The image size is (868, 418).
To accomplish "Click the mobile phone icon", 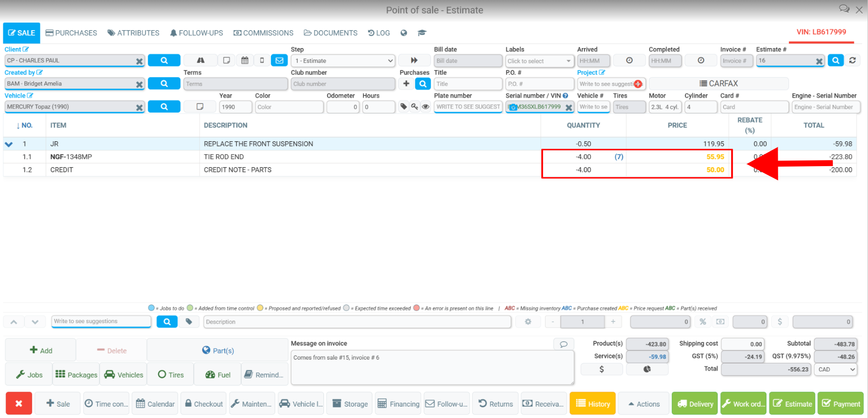I will click(x=262, y=60).
